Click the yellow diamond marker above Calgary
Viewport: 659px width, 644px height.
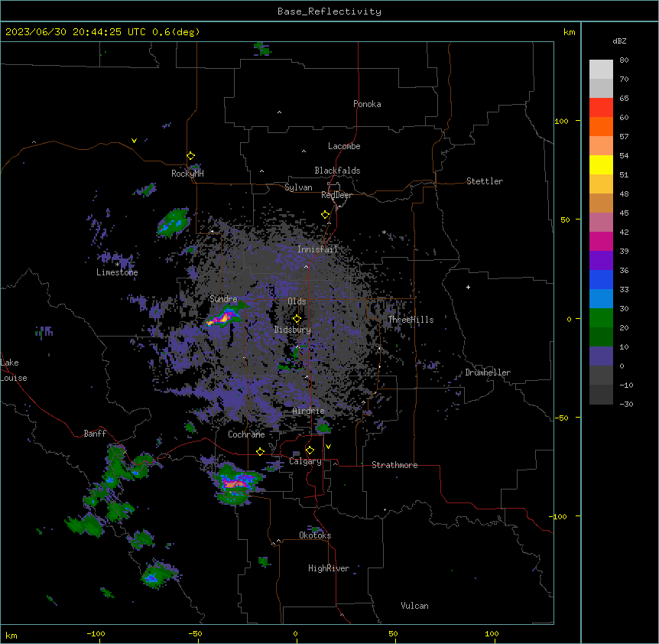310,450
